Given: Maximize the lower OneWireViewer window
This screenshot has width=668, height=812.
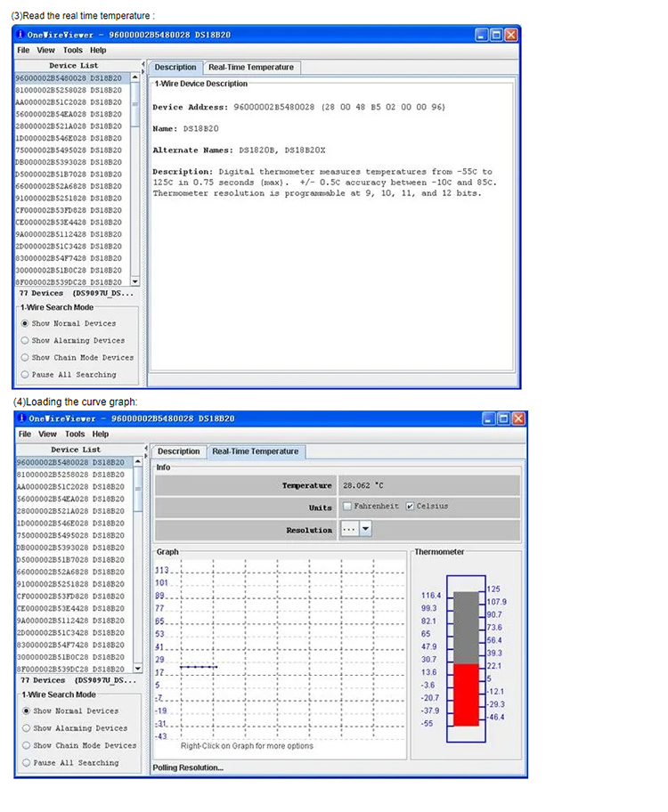Looking at the screenshot, I should (503, 418).
